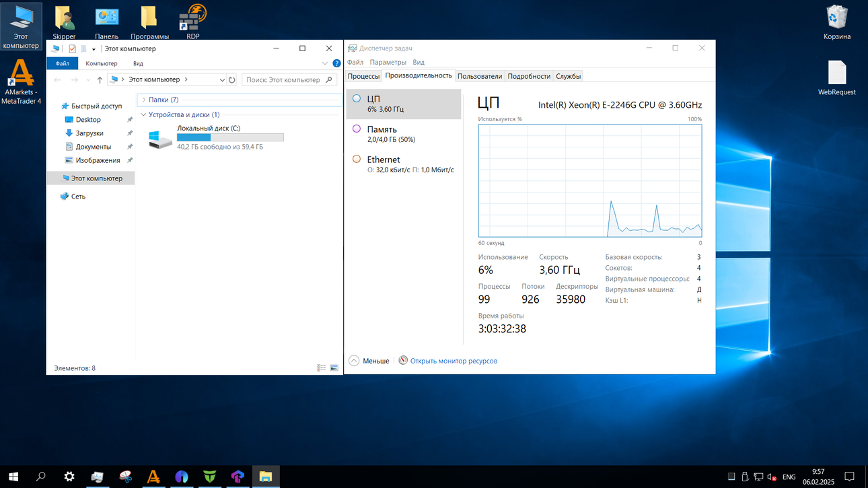Switch Explorer to large icons view in status bar
Image resolution: width=868 pixels, height=488 pixels.
[334, 368]
